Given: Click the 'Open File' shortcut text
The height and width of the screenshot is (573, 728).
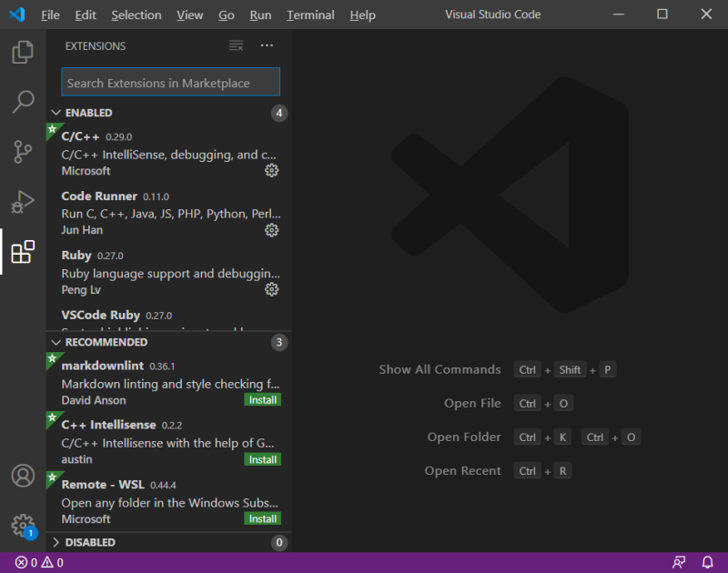Looking at the screenshot, I should (x=472, y=404).
